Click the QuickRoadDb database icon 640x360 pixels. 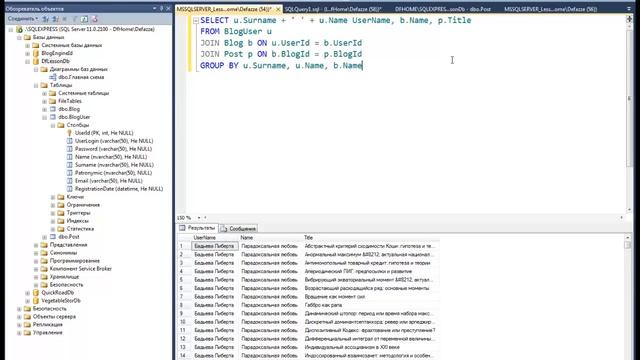[x=36, y=293]
